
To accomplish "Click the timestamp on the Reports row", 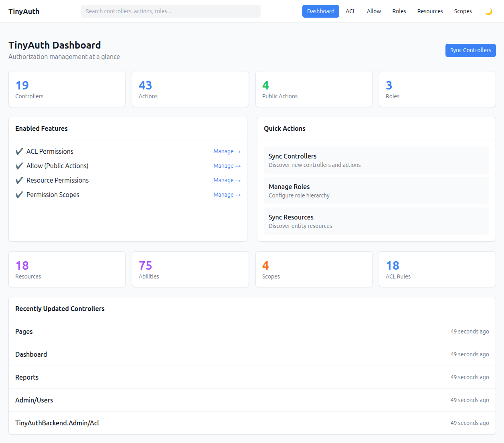I will pos(470,377).
